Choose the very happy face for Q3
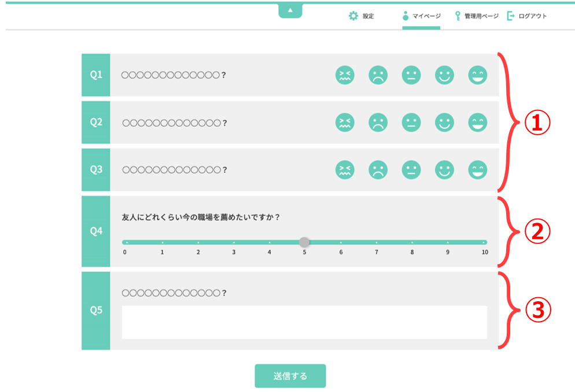The image size is (575, 392). coord(478,170)
